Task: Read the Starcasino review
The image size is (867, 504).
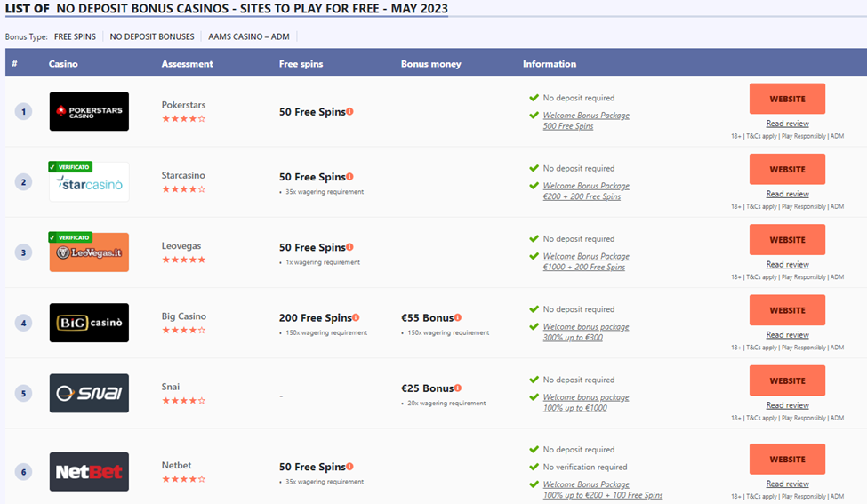Action: point(787,194)
